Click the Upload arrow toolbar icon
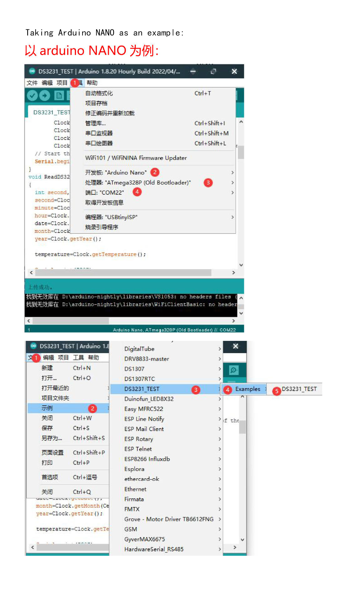The height and width of the screenshot is (601, 364). pos(44,95)
